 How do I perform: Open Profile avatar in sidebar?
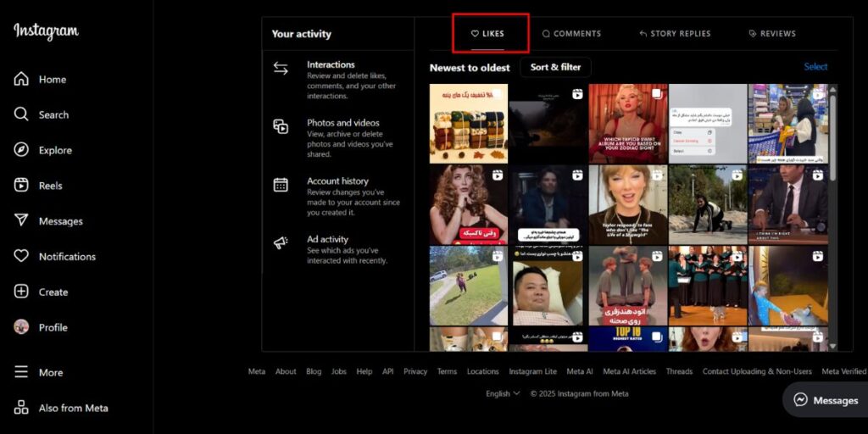pyautogui.click(x=21, y=327)
